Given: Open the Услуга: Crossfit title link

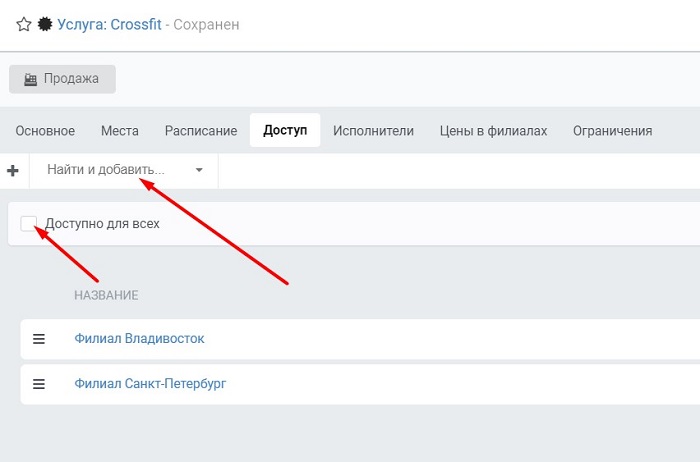Looking at the screenshot, I should [109, 25].
